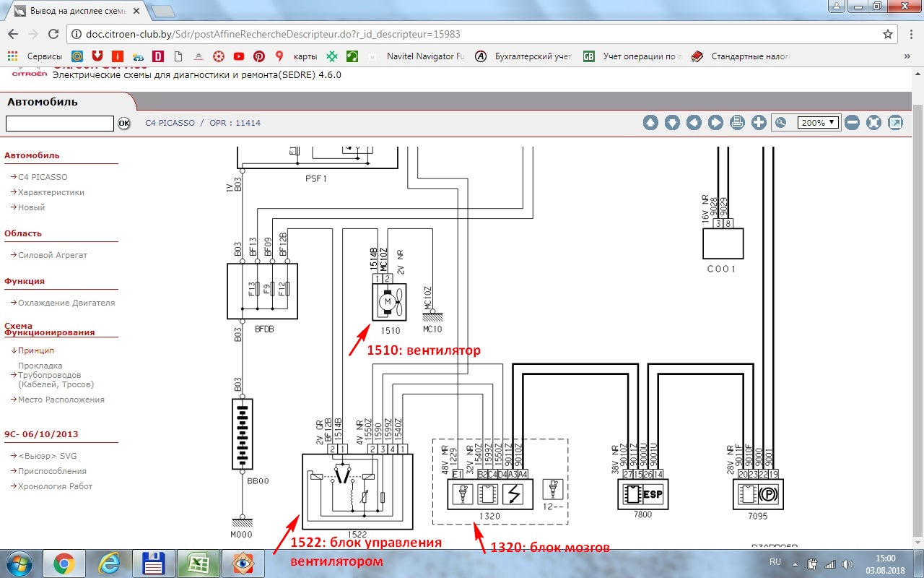
Task: Pan the diagram left with the left arrow
Action: click(694, 123)
